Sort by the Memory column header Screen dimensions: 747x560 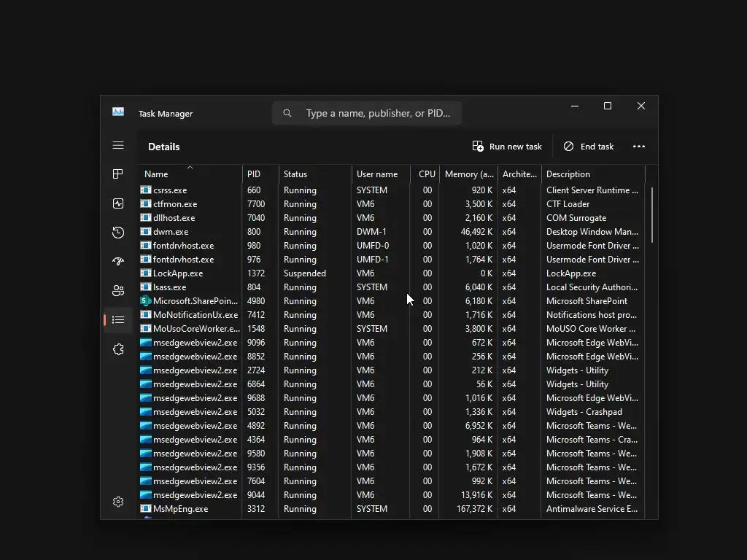(469, 174)
